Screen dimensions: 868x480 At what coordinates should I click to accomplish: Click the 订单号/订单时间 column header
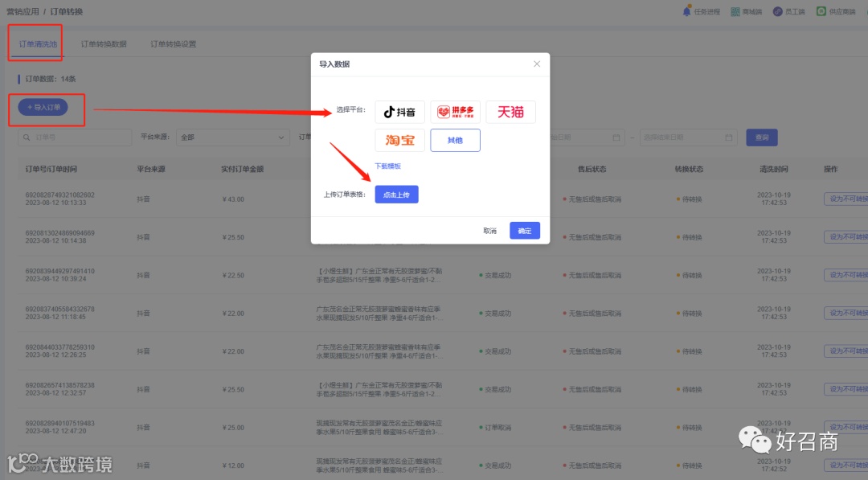[51, 169]
